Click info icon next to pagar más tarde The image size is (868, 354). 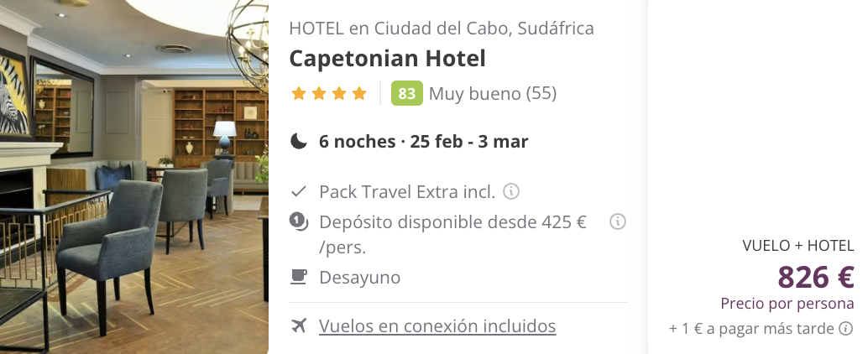coord(845,329)
